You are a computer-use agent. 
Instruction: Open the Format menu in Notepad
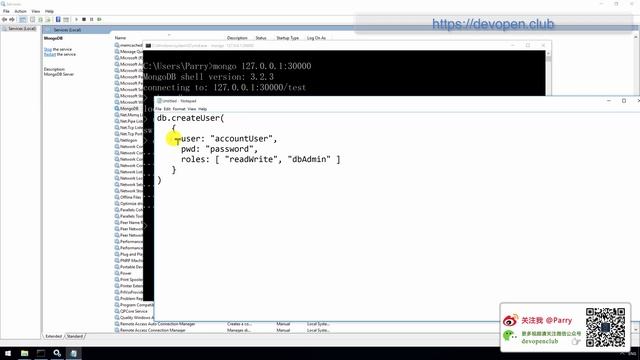179,109
